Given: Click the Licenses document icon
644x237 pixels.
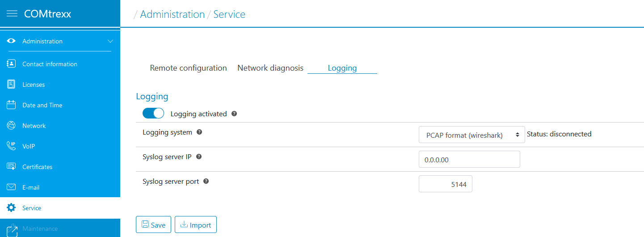Looking at the screenshot, I should tap(12, 85).
